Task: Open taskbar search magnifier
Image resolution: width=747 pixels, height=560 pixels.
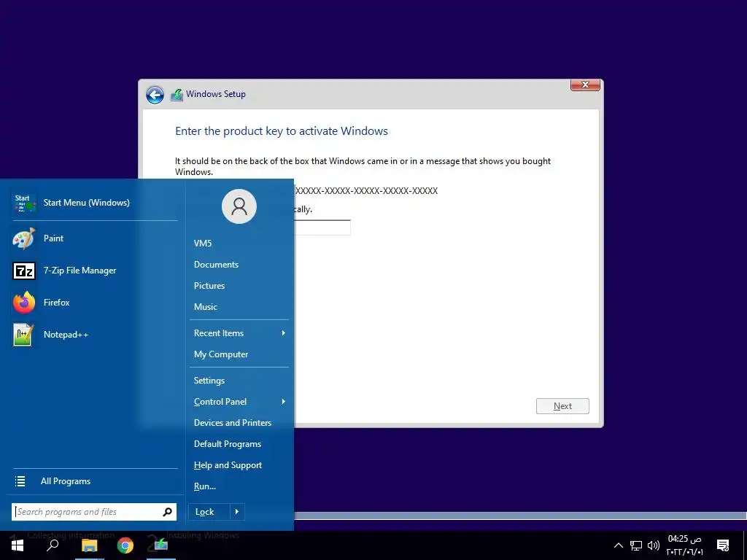Action: pos(53,545)
